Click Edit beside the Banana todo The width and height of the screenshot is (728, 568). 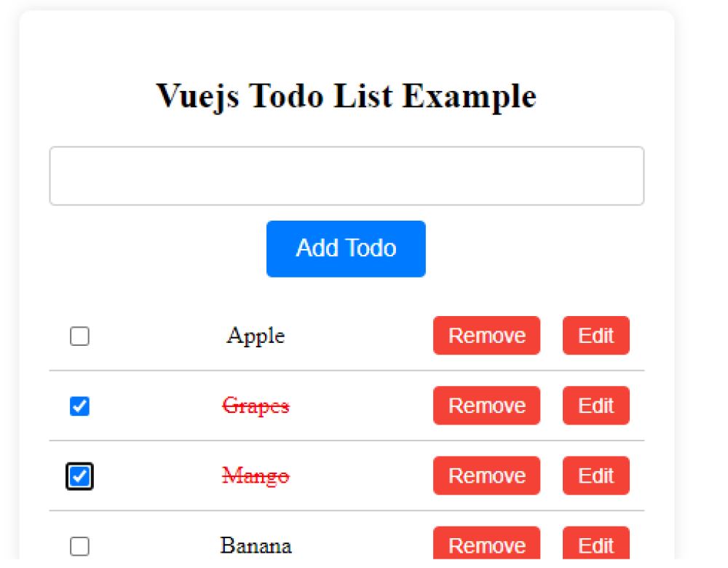click(596, 545)
